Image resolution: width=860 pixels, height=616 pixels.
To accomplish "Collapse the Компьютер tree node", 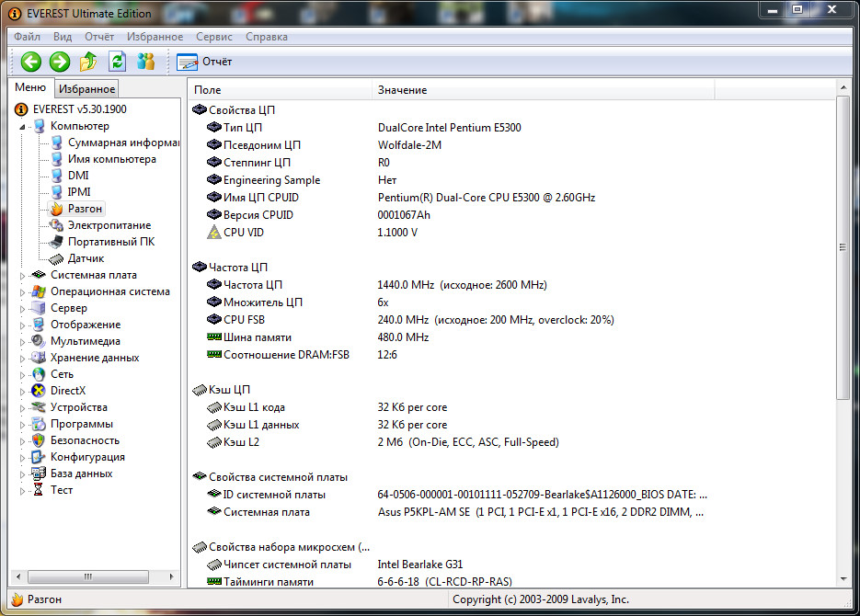I will [x=22, y=127].
